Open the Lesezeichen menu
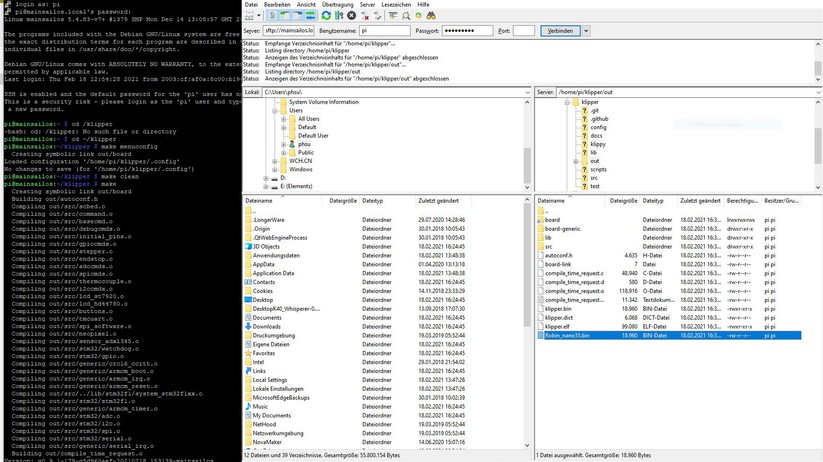This screenshot has width=823, height=462. pyautogui.click(x=396, y=4)
